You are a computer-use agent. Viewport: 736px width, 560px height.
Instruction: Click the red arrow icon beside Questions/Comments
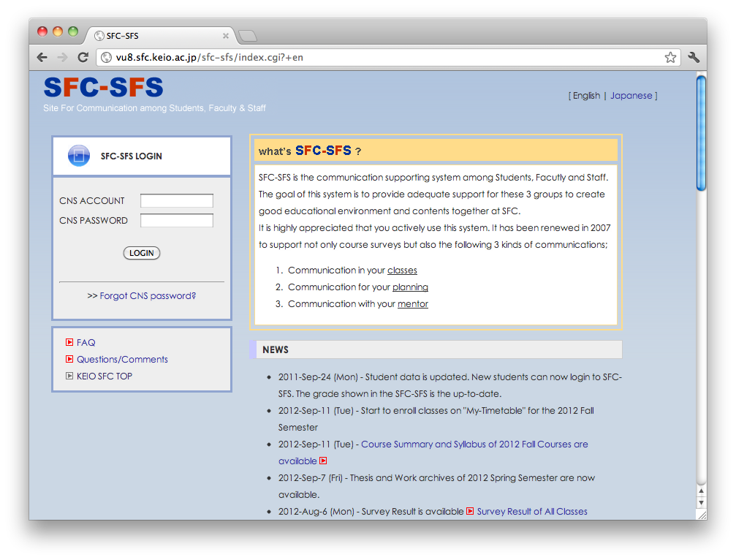pos(69,359)
